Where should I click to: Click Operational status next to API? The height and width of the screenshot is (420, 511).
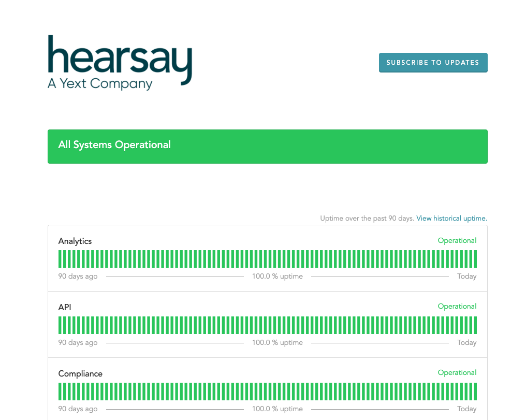457,306
